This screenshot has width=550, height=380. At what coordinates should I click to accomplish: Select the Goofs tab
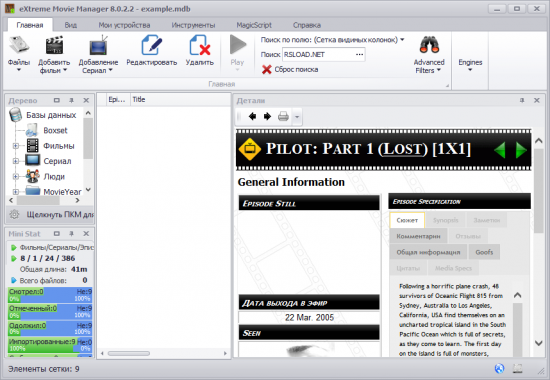pos(484,252)
